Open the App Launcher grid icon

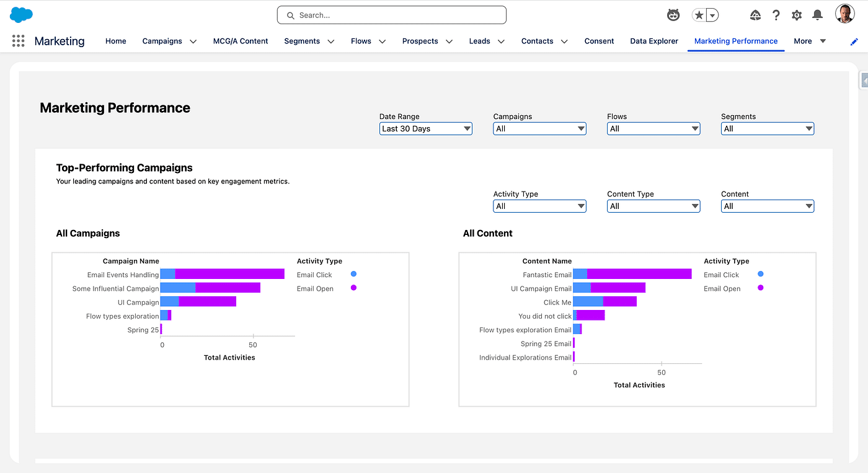[19, 41]
